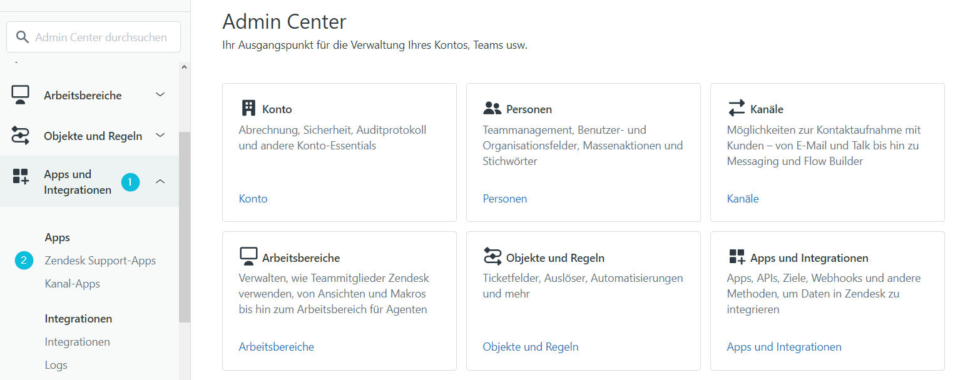Screen dimensions: 980x380
Task: Click the Konto building icon on card
Action: click(x=248, y=108)
